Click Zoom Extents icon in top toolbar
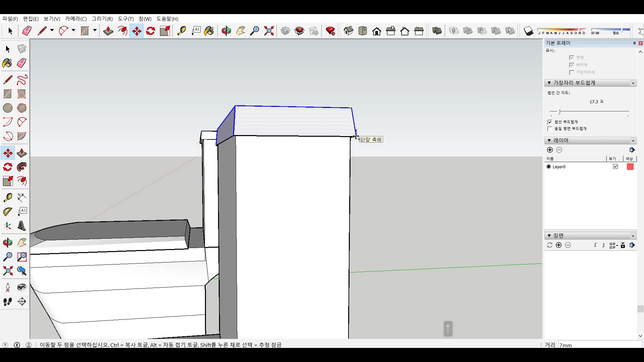This screenshot has width=644, height=362. click(269, 31)
